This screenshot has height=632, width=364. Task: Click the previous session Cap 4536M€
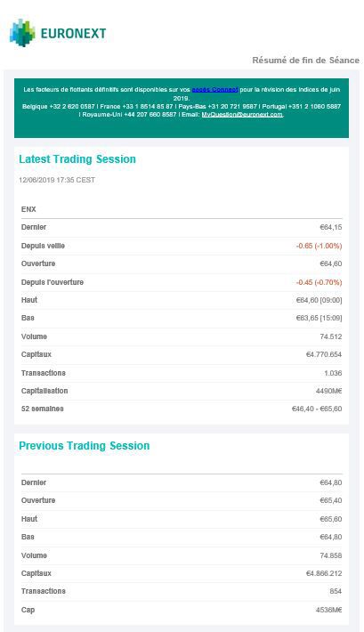coord(329,610)
